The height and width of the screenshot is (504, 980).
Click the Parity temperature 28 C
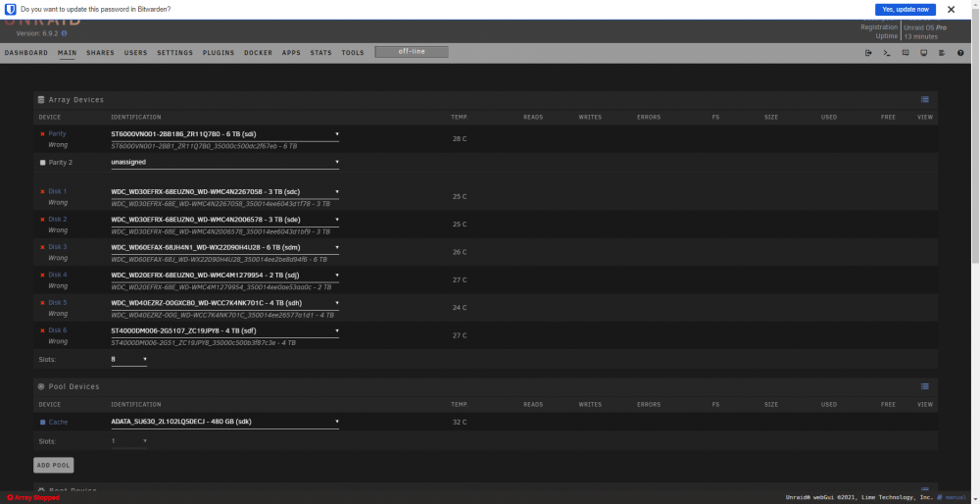tap(460, 139)
